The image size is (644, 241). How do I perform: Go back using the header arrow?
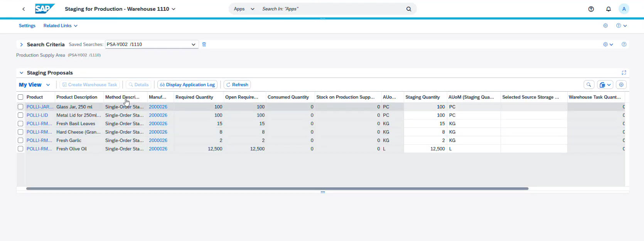[24, 9]
